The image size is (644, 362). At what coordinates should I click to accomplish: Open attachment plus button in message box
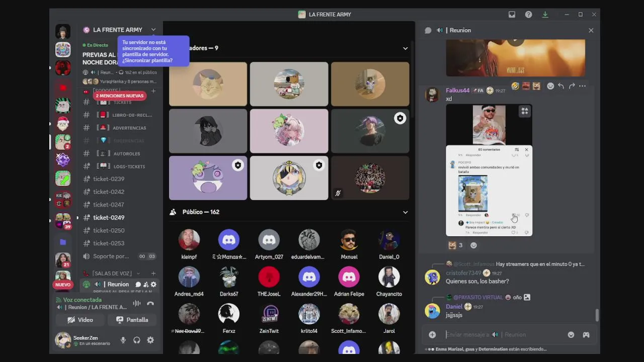tap(432, 334)
